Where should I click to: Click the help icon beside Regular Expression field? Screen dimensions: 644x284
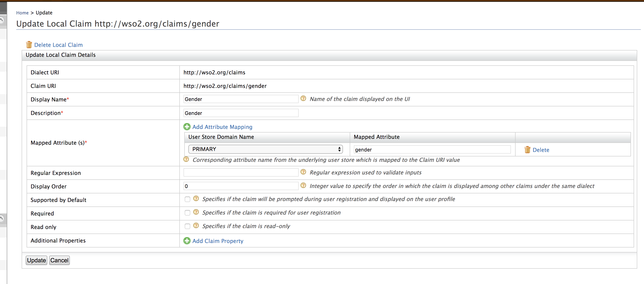click(x=303, y=172)
